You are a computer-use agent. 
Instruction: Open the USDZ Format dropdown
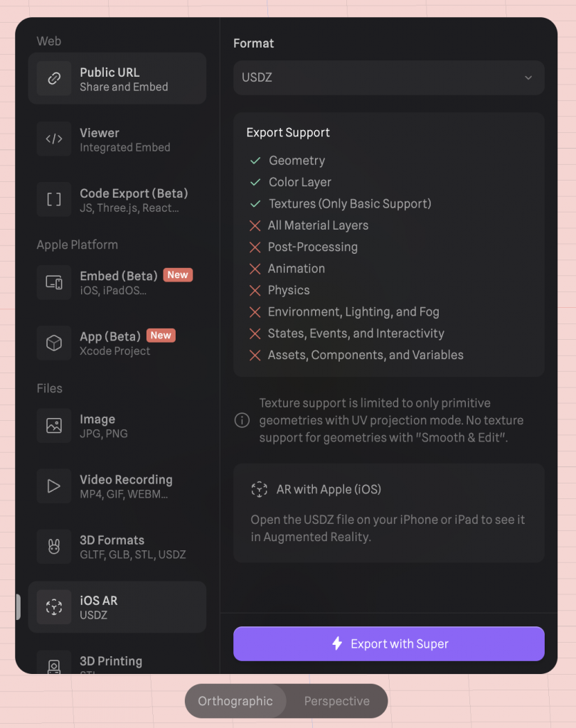coord(389,77)
